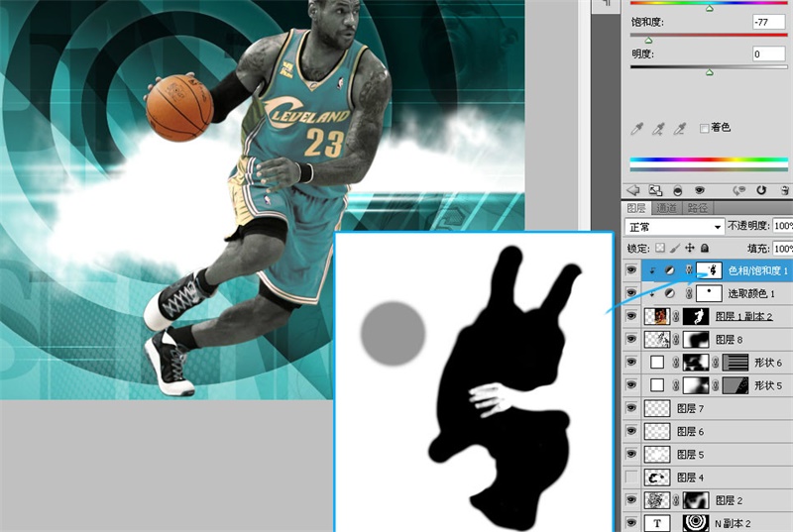Click the clip-to-layer icon in adjustments footer
This screenshot has width=793, height=532.
pyautogui.click(x=678, y=189)
